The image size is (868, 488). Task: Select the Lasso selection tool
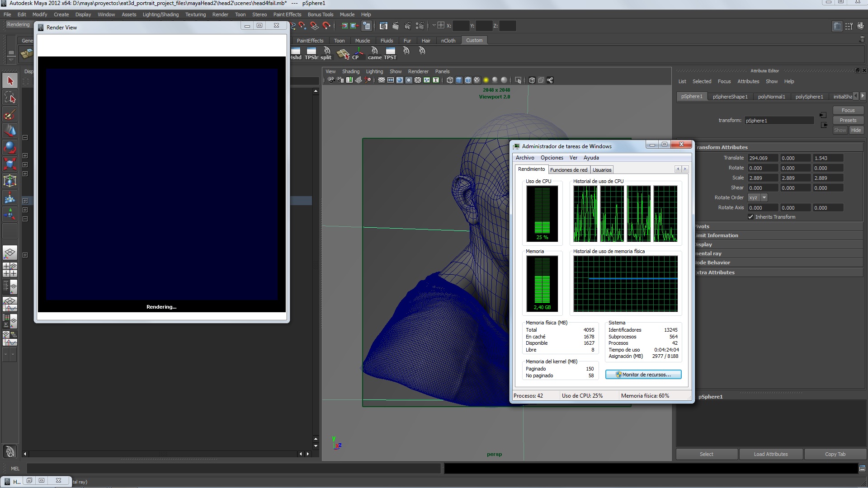(x=10, y=98)
